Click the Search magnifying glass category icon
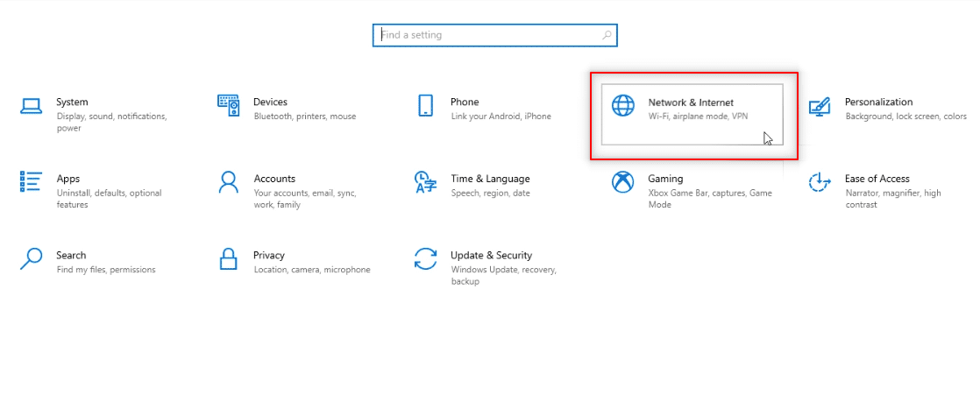 (x=32, y=258)
